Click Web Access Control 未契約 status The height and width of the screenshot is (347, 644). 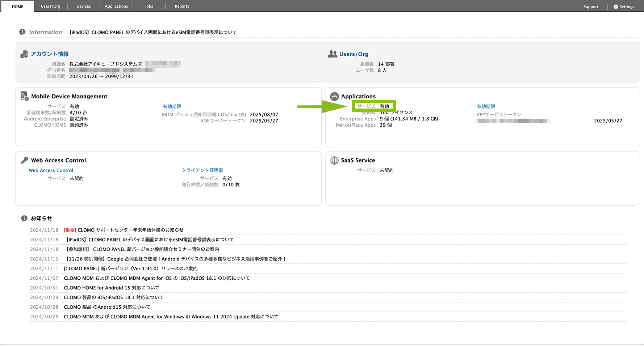76,178
